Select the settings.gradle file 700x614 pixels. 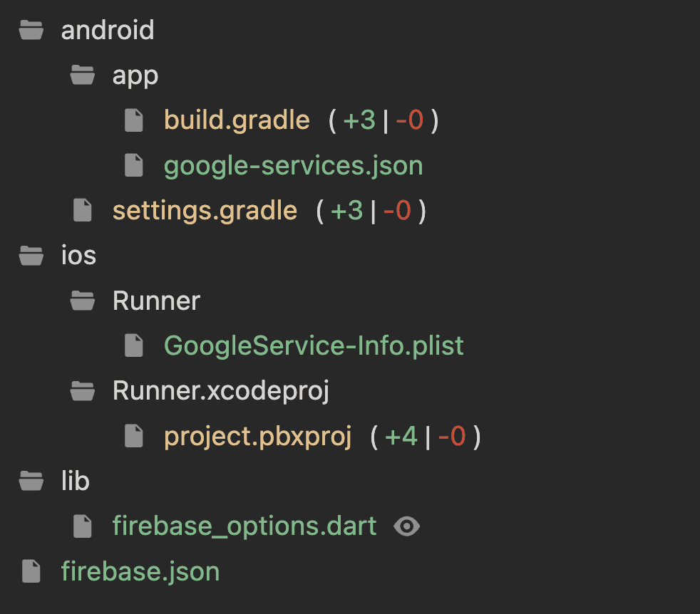[x=205, y=210]
